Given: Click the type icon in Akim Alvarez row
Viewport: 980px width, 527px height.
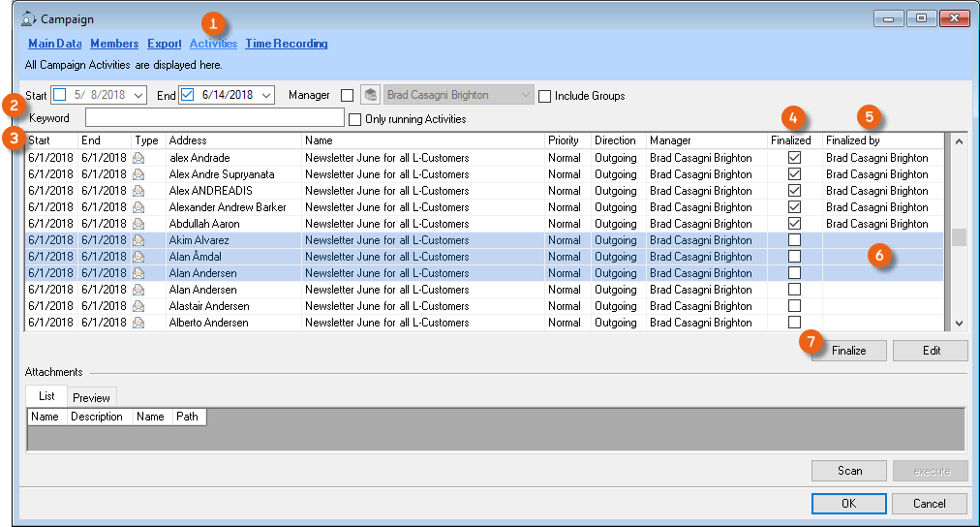Looking at the screenshot, I should pyautogui.click(x=140, y=240).
